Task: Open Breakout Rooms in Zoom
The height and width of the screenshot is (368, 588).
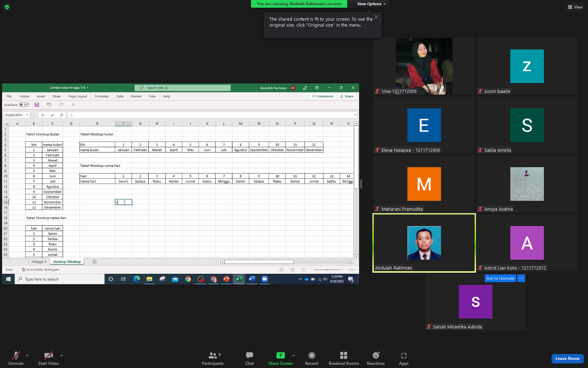Action: tap(344, 359)
